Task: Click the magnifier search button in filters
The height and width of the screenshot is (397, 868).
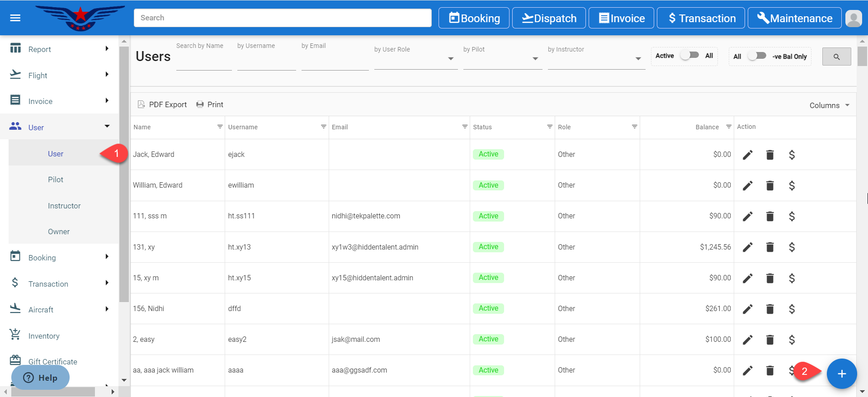Action: pyautogui.click(x=836, y=57)
